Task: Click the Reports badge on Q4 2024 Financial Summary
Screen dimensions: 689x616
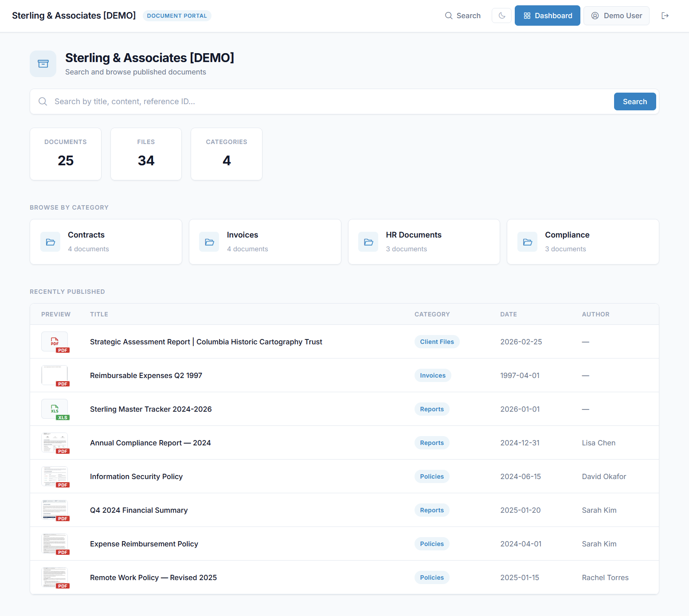Action: click(x=431, y=510)
